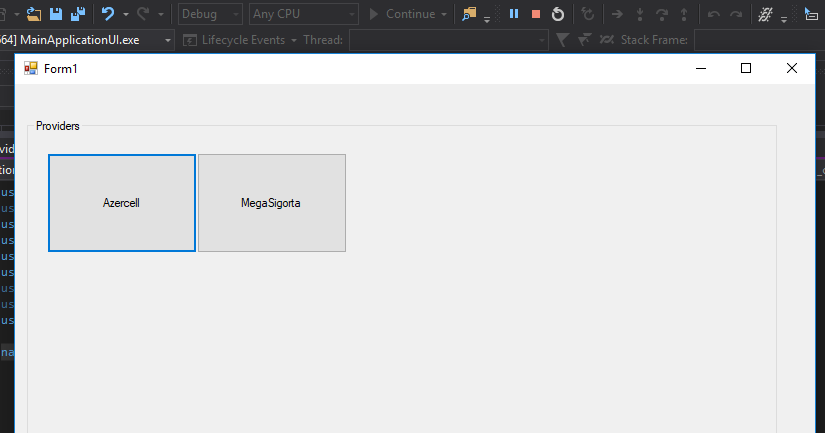
Task: Click the Continue debugging button
Action: click(x=402, y=14)
